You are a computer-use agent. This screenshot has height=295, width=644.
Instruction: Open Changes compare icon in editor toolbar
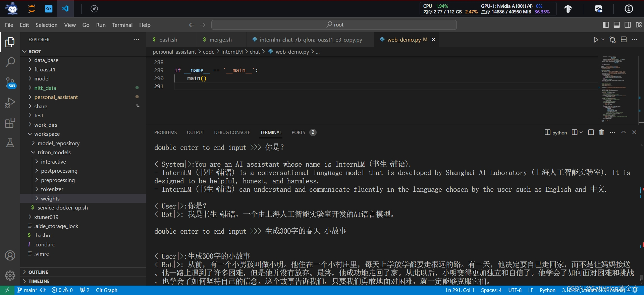[x=613, y=40]
